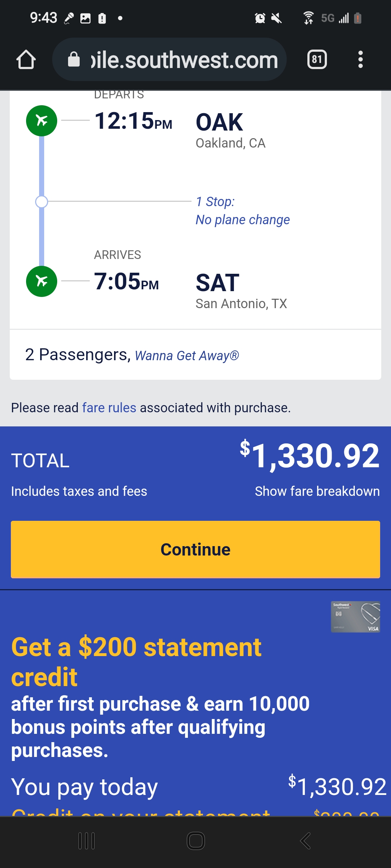The image size is (391, 868).
Task: Tap the southwest.com address bar
Action: pyautogui.click(x=184, y=60)
